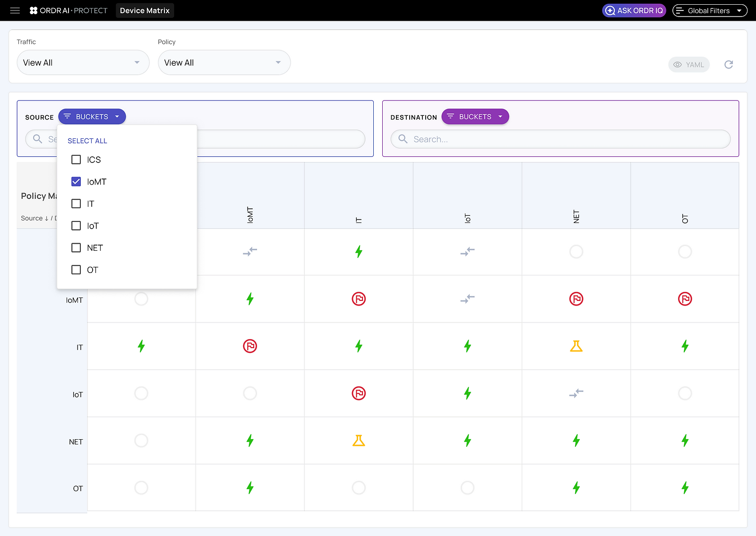Uncheck the IoMT bucket checkbox

pos(76,181)
